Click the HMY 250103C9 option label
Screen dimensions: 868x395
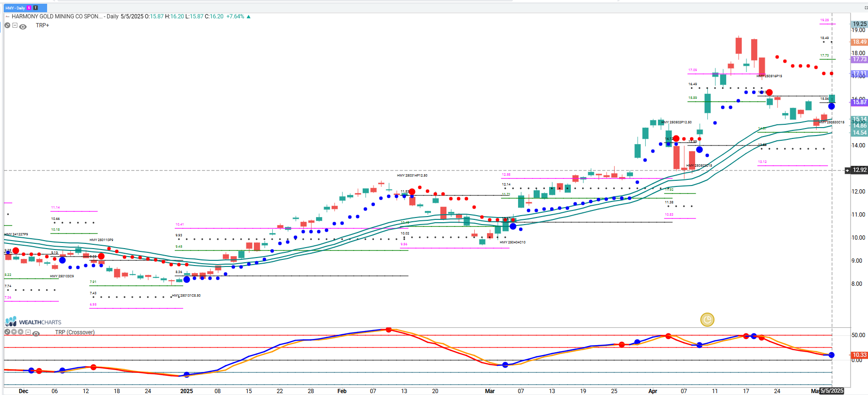point(62,276)
